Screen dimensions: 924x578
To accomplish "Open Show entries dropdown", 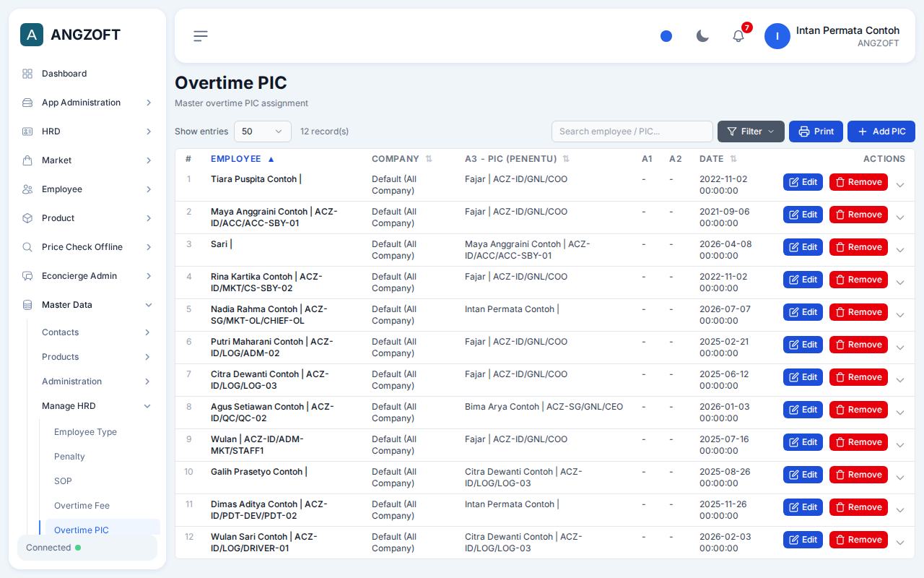I will click(x=263, y=131).
